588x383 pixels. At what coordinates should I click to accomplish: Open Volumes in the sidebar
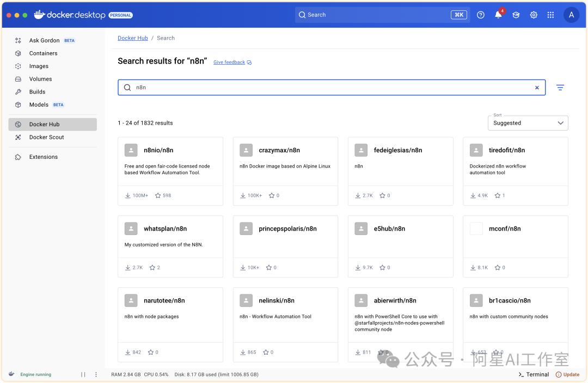coord(52,79)
